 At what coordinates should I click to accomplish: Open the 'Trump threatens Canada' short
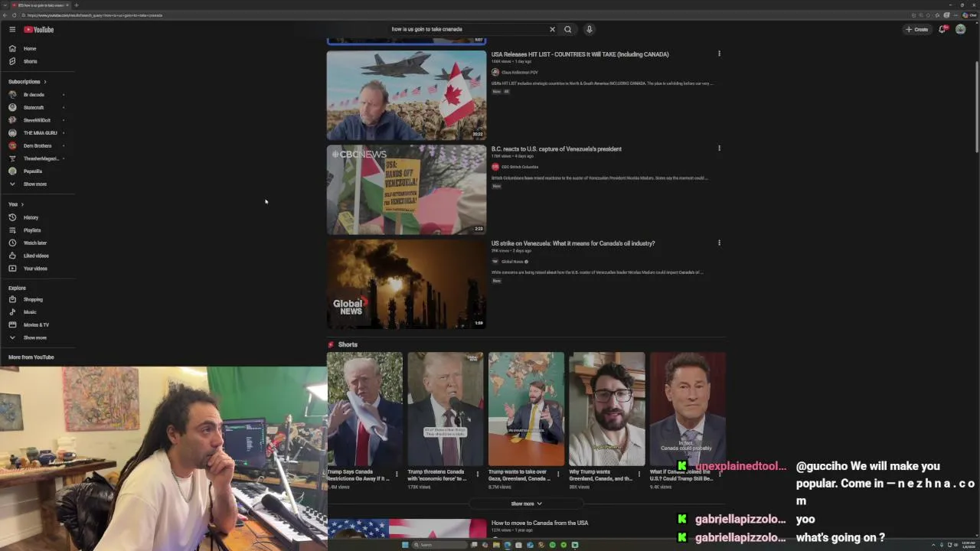coord(446,409)
